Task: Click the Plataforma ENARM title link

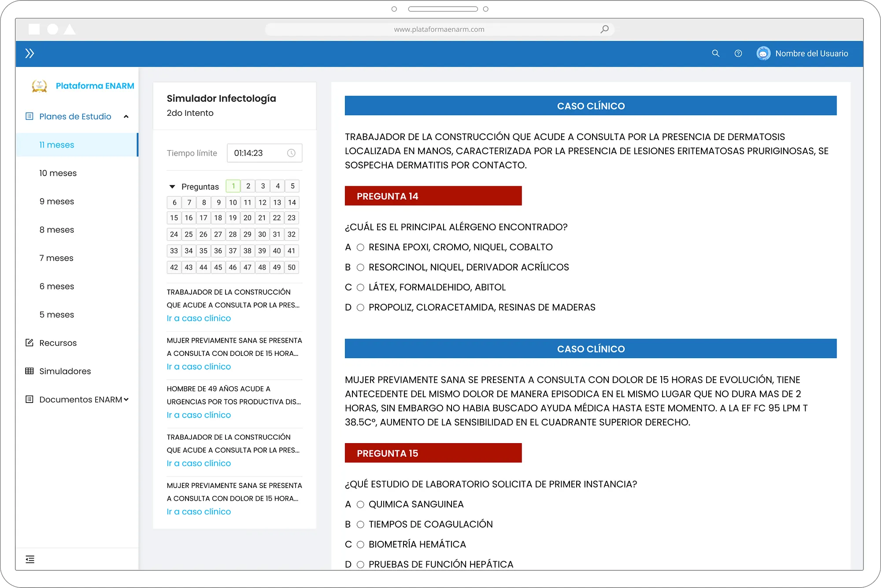Action: (x=95, y=86)
